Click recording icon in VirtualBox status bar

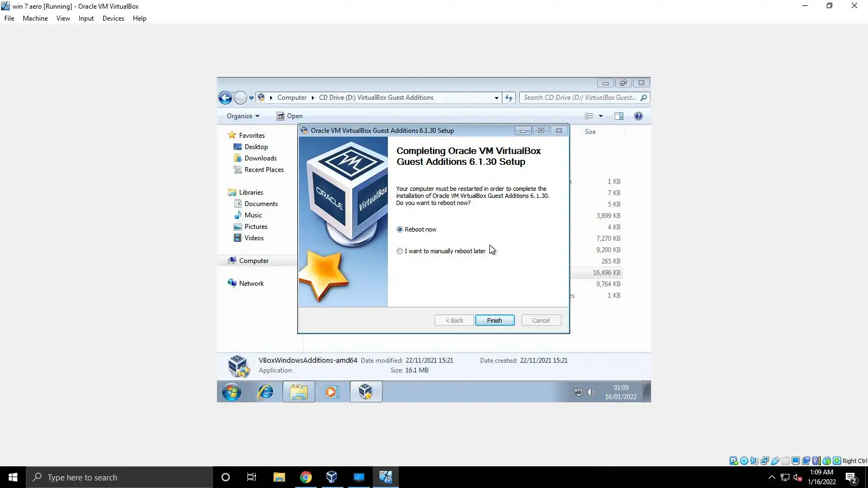click(x=806, y=461)
